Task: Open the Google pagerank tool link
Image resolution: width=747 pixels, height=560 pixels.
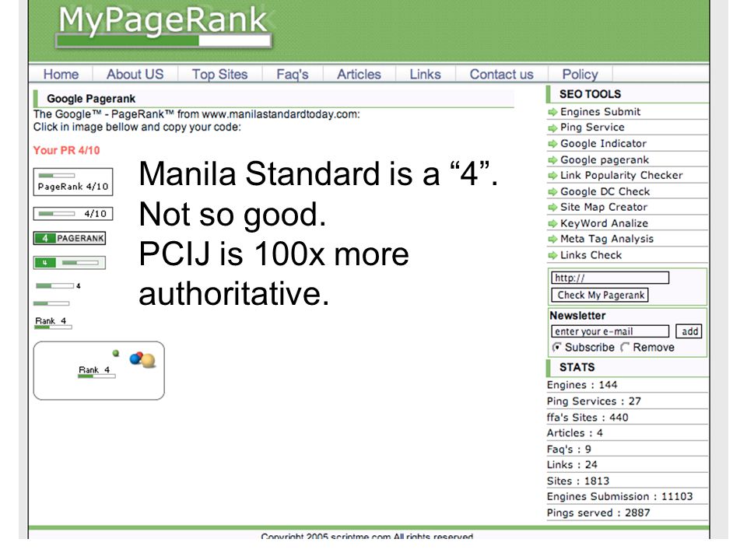Action: tap(605, 160)
